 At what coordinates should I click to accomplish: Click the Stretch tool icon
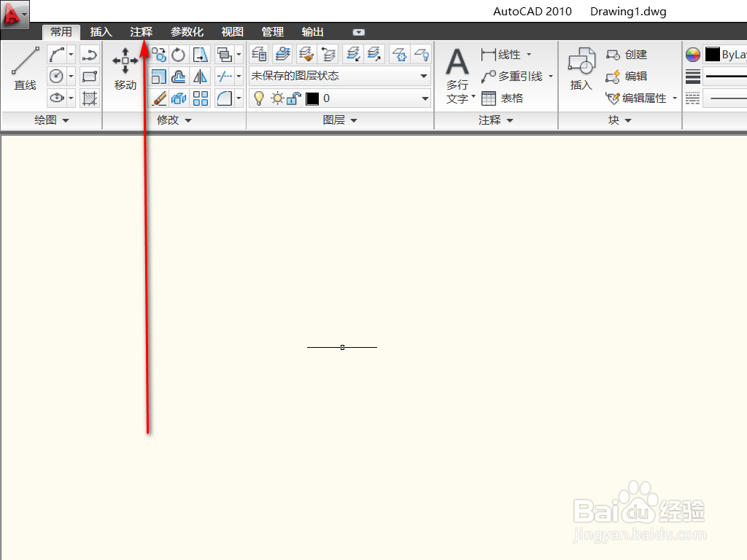[x=200, y=55]
